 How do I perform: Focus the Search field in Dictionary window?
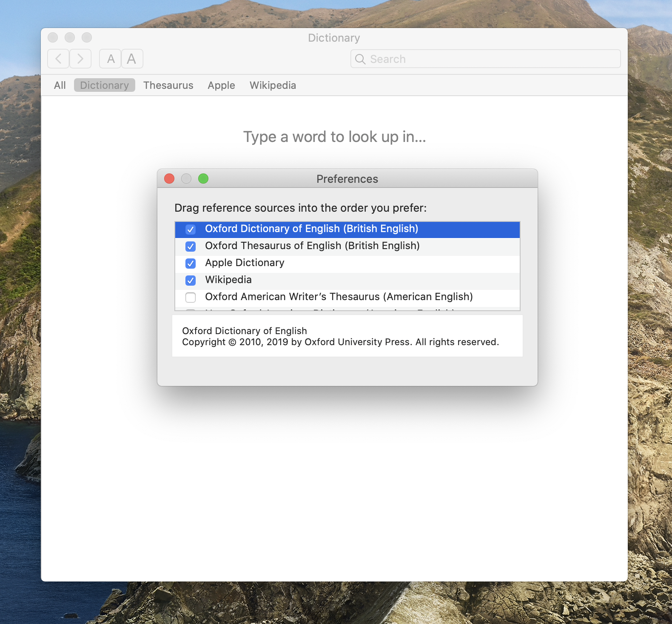click(x=485, y=59)
